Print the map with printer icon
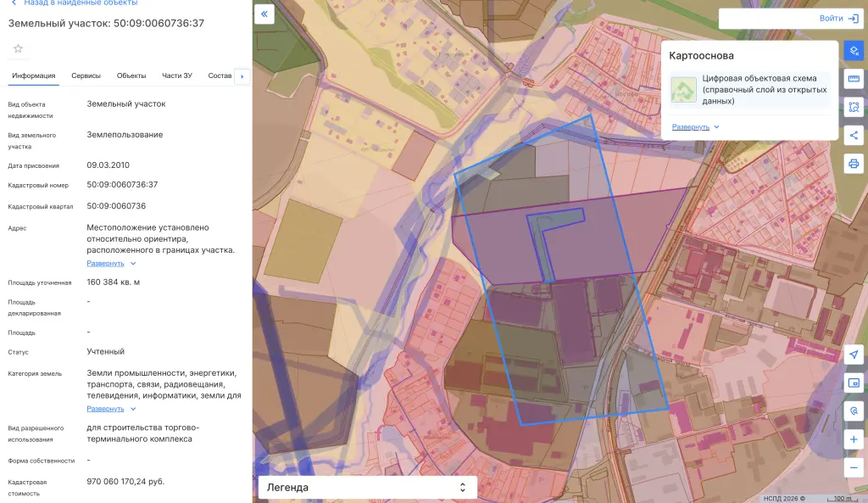 854,164
